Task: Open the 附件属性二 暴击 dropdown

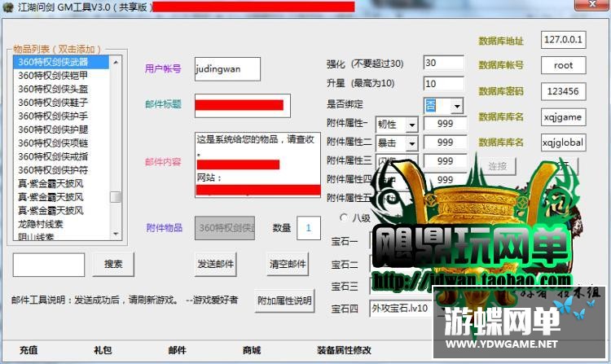Action: 411,143
